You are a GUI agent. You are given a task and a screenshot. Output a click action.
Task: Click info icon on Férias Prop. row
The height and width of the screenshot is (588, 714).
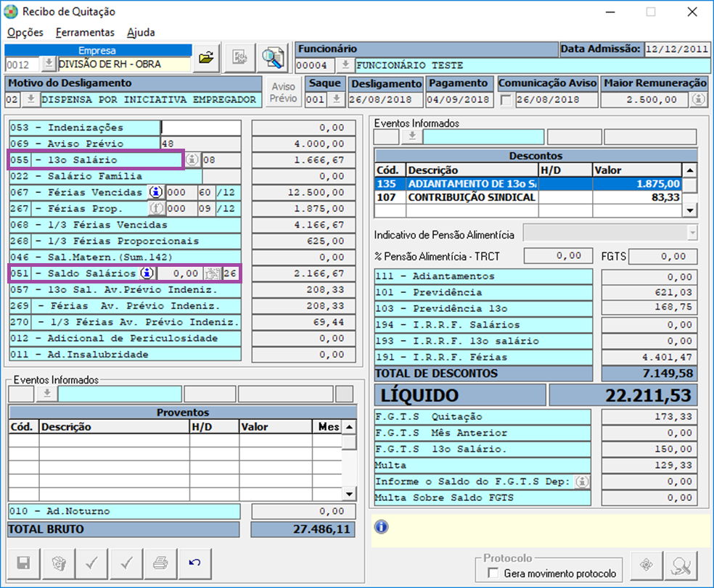pyautogui.click(x=156, y=208)
